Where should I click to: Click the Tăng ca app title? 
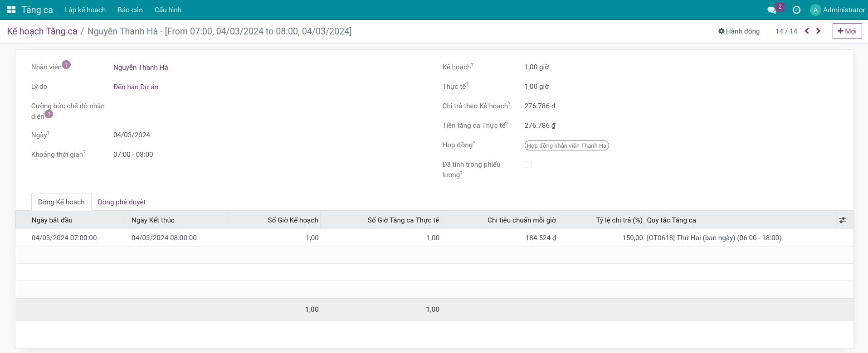pyautogui.click(x=37, y=10)
